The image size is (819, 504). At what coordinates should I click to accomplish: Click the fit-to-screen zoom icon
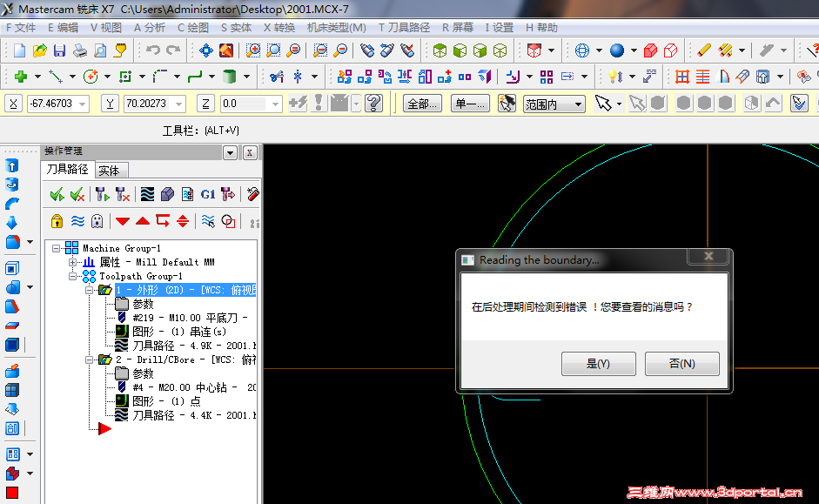206,50
